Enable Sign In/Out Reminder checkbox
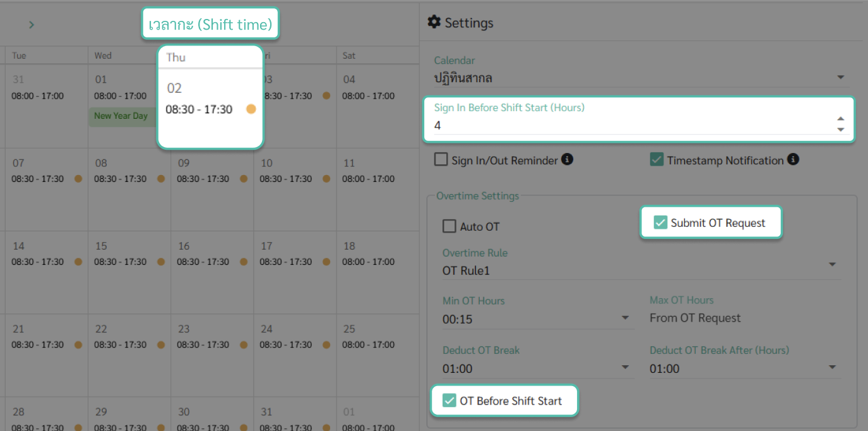The image size is (868, 431). (441, 159)
